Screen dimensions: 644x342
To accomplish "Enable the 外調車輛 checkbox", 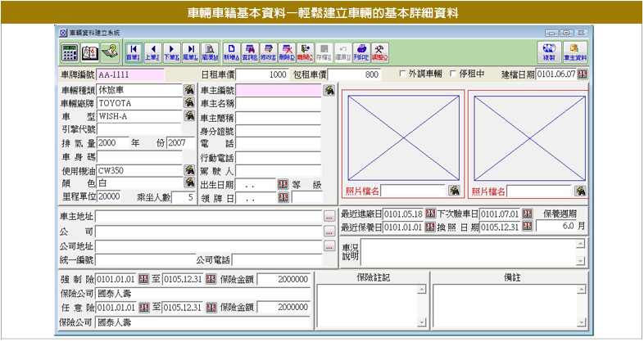I will point(401,74).
